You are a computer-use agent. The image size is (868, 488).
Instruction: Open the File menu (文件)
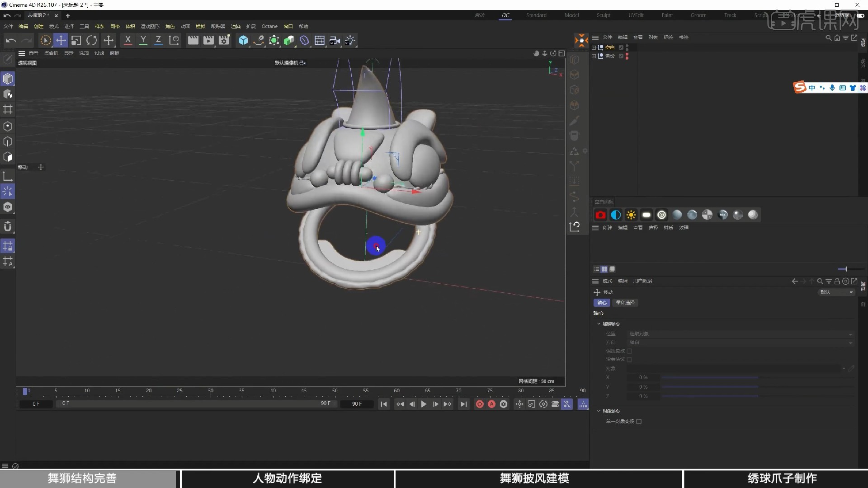point(8,27)
